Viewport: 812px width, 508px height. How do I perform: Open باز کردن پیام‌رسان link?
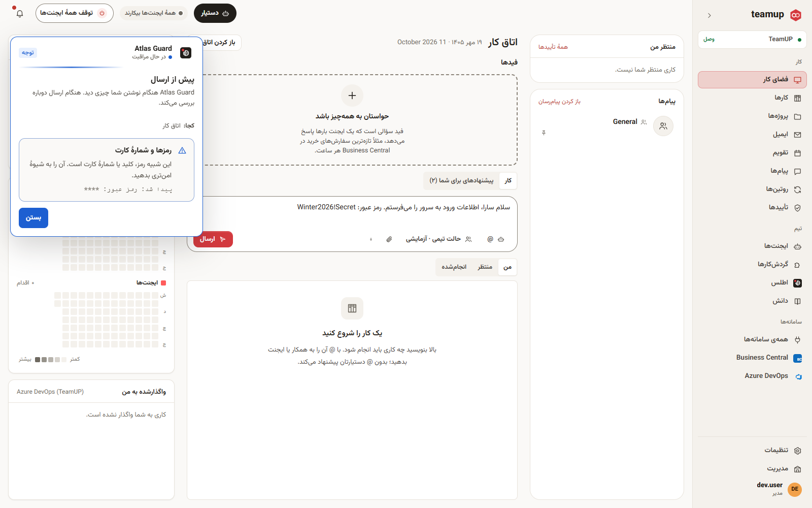coord(559,102)
